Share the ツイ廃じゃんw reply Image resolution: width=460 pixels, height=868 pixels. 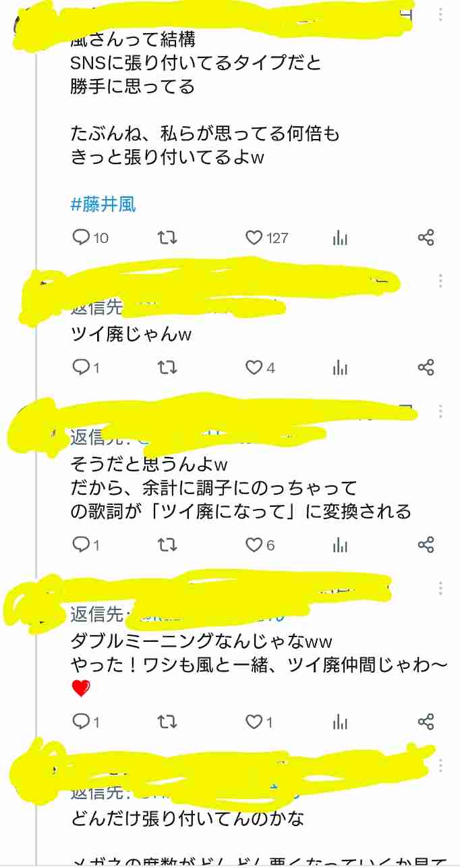(426, 368)
